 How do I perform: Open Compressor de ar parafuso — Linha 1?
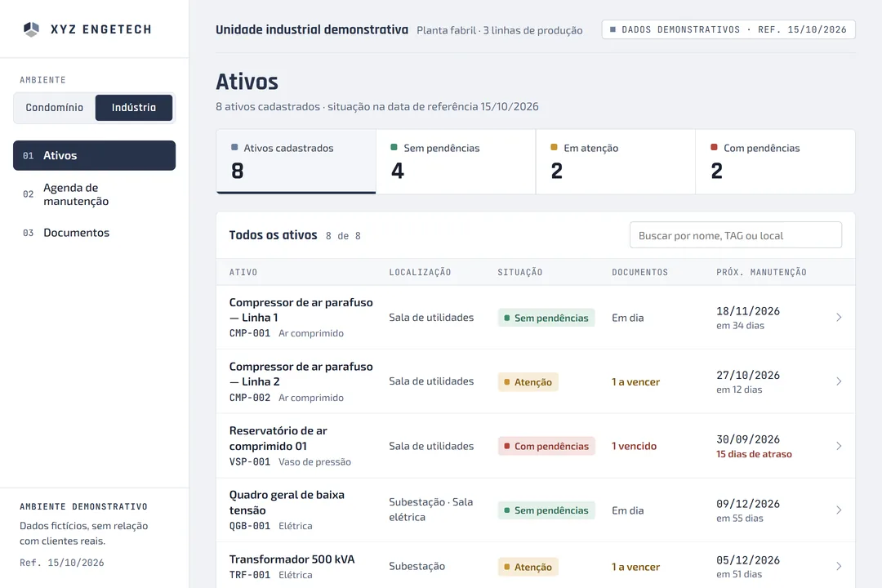(x=301, y=310)
